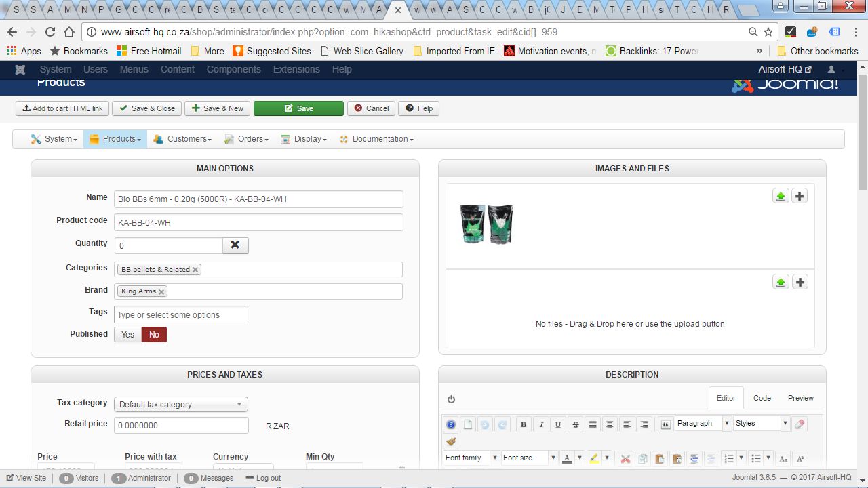The width and height of the screenshot is (868, 488).
Task: Open the text color picker arrow
Action: coord(581,459)
